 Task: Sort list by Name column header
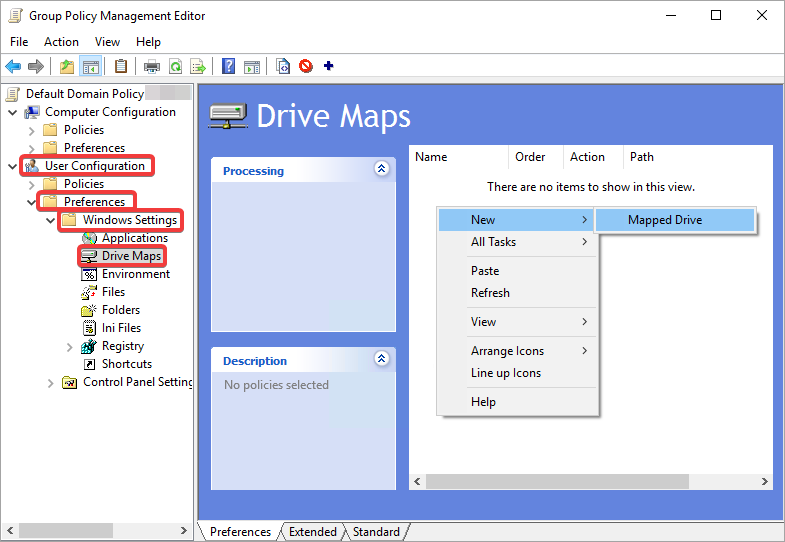pyautogui.click(x=459, y=157)
